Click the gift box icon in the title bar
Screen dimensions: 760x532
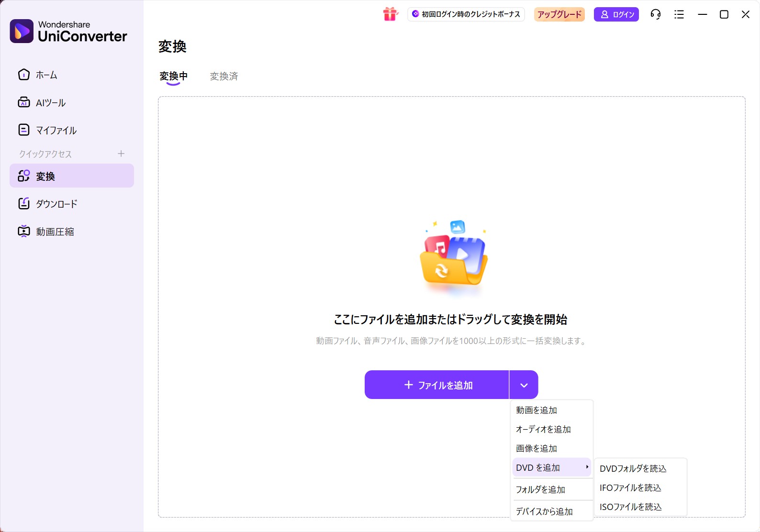pos(390,14)
